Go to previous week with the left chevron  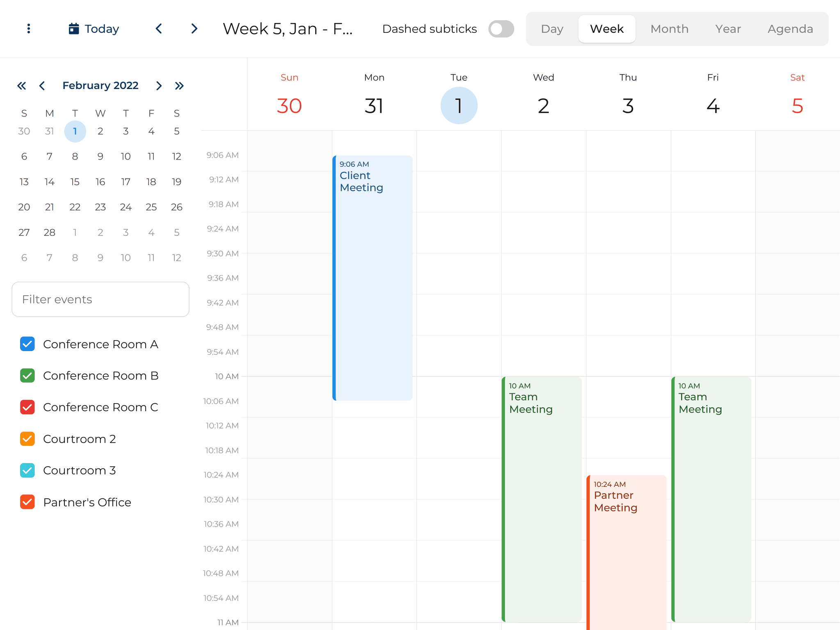coord(159,29)
